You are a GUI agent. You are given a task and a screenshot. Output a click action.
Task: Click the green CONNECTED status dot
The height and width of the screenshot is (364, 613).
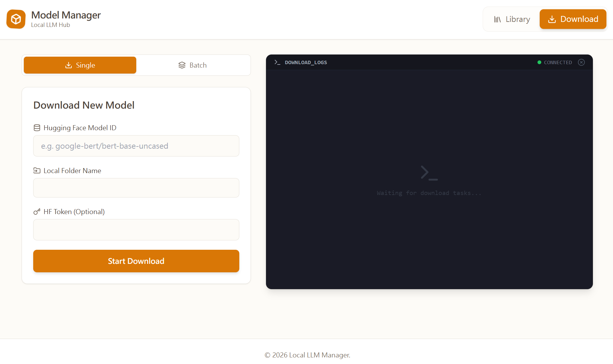click(539, 62)
